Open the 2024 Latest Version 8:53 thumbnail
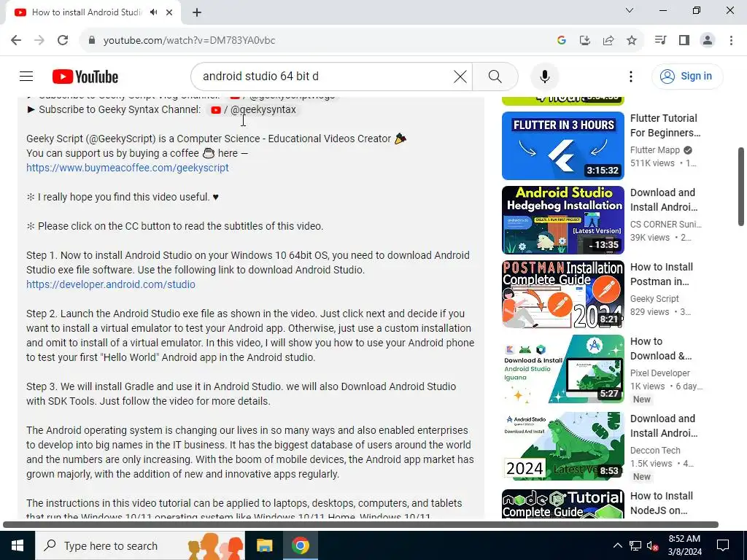 click(562, 446)
